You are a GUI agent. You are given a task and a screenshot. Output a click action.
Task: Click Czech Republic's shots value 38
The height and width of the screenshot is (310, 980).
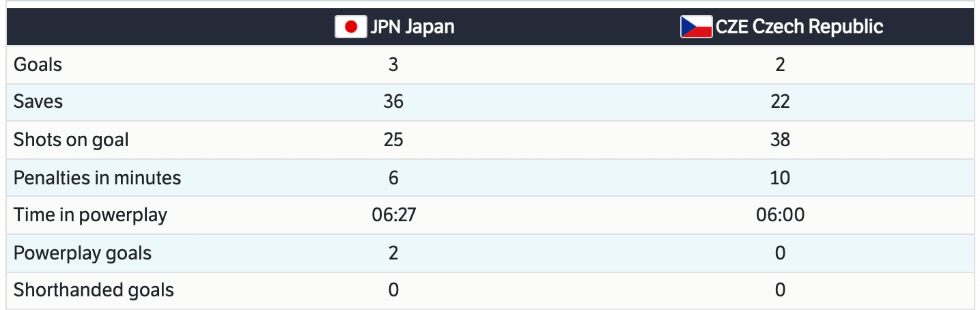781,140
